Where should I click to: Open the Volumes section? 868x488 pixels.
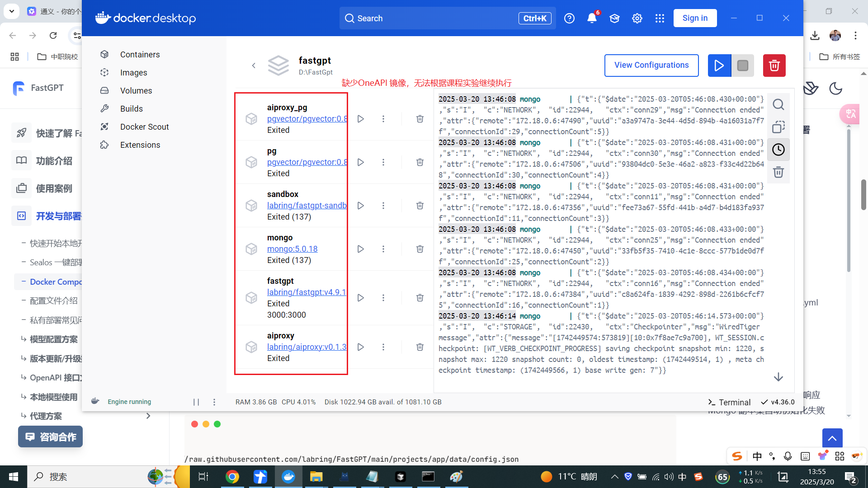136,91
